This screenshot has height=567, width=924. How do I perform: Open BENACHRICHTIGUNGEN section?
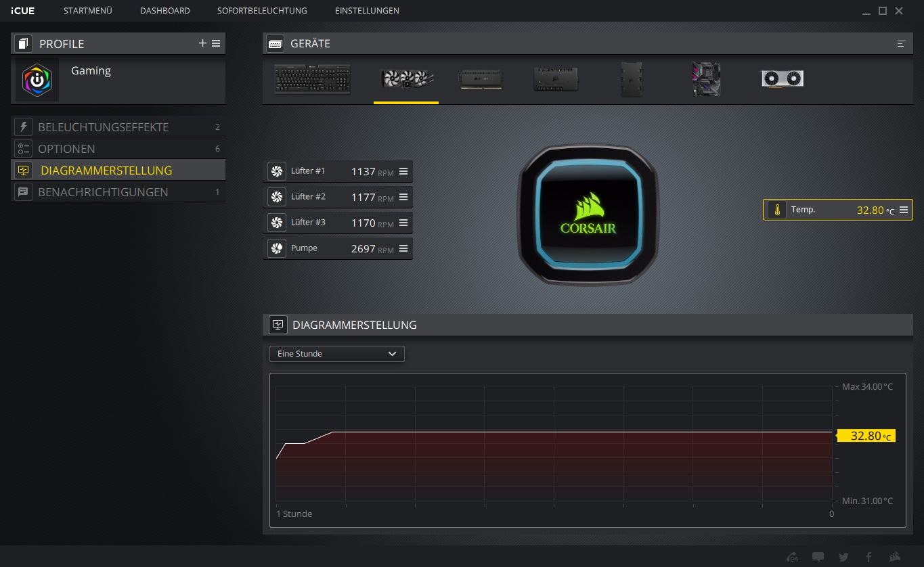(x=118, y=192)
